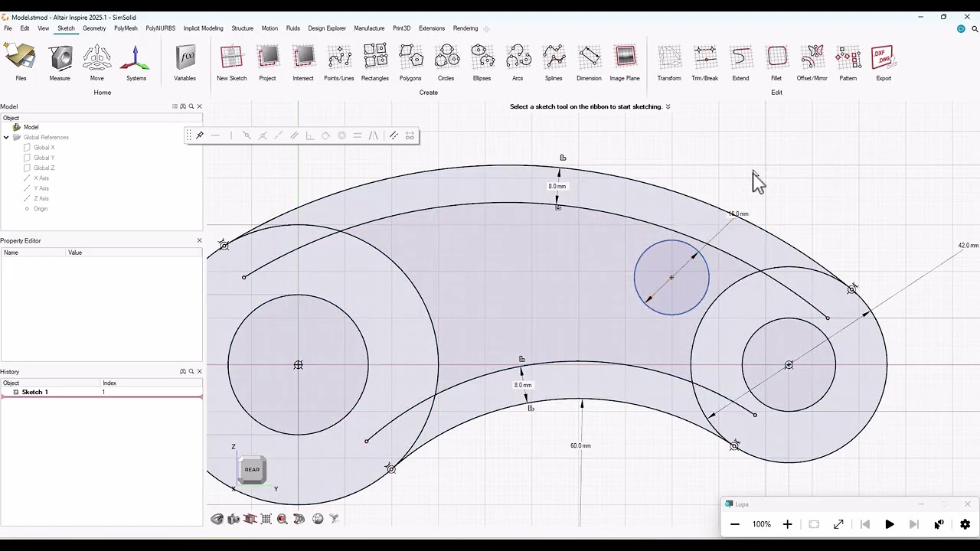Select the Pattern tool
This screenshot has width=980, height=551.
[x=848, y=57]
